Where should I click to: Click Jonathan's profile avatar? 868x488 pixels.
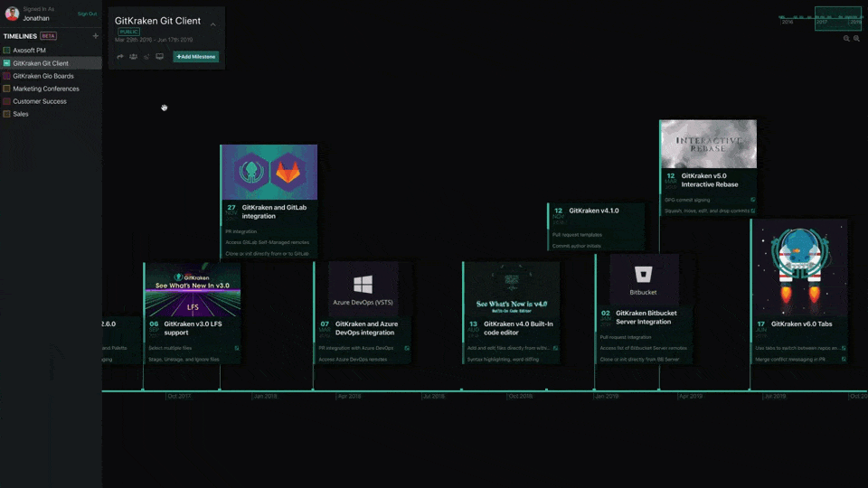click(12, 14)
